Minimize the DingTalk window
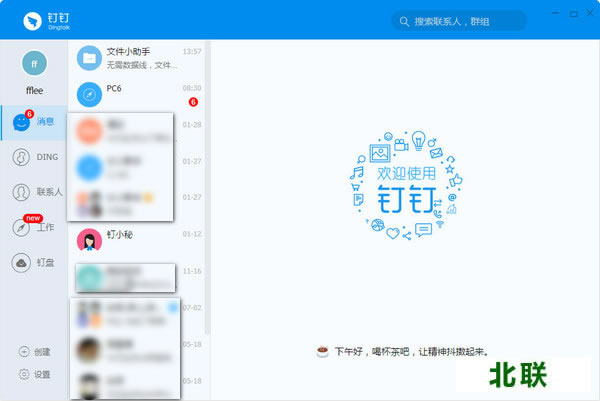Image resolution: width=600 pixels, height=401 pixels. point(554,12)
